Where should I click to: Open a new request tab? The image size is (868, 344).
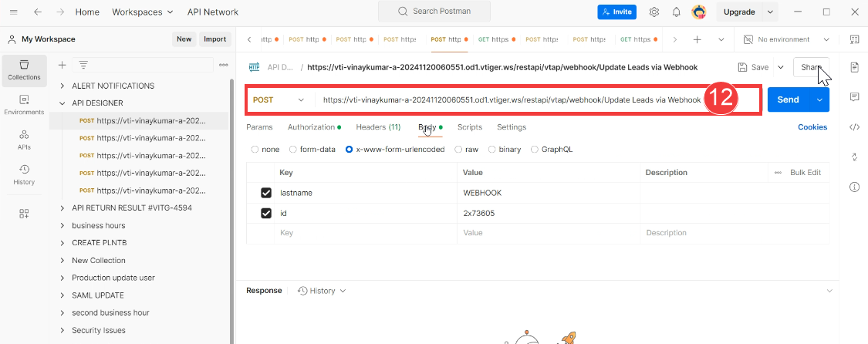point(697,39)
